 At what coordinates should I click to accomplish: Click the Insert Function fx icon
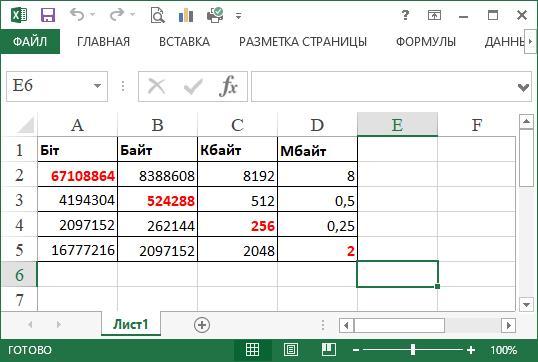pos(229,86)
